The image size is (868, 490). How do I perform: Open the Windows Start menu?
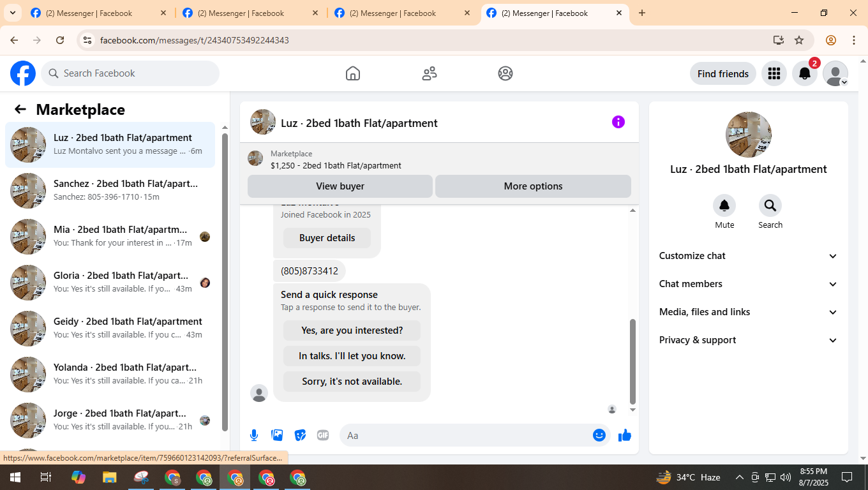coord(15,477)
